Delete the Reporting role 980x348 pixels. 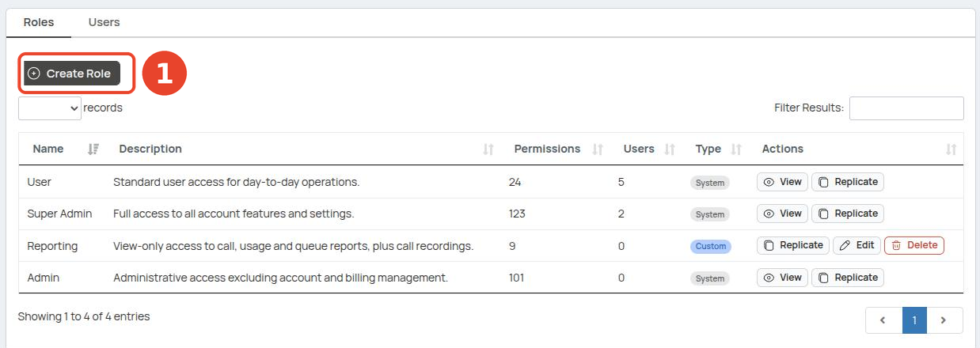[914, 245]
